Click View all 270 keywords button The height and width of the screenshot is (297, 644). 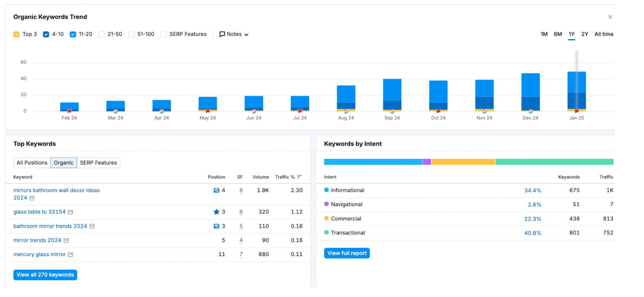(45, 275)
